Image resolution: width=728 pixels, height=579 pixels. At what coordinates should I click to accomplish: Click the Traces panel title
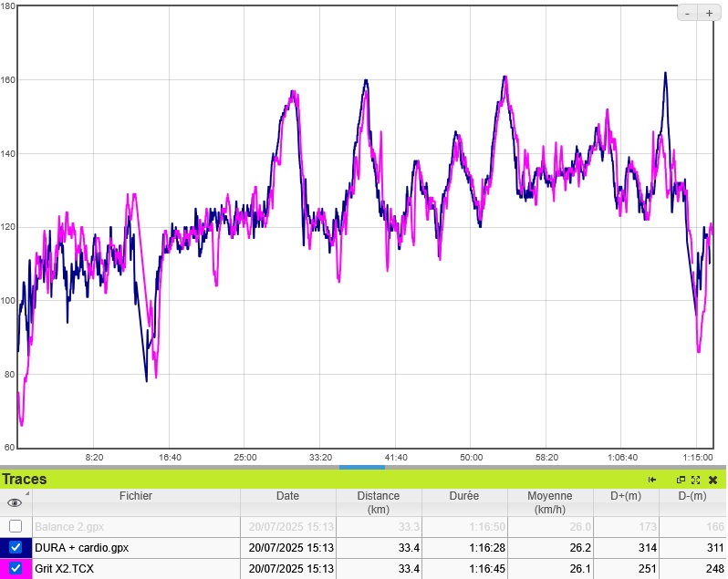point(25,480)
